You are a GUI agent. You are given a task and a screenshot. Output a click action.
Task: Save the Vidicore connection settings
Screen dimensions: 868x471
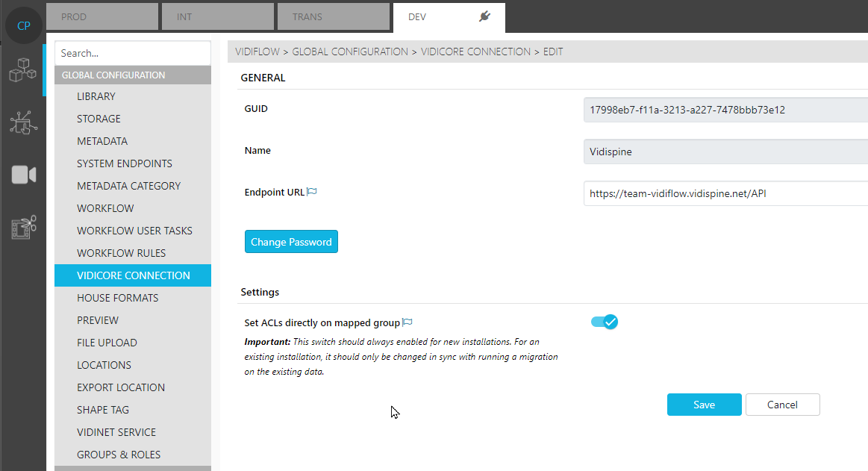(x=704, y=405)
